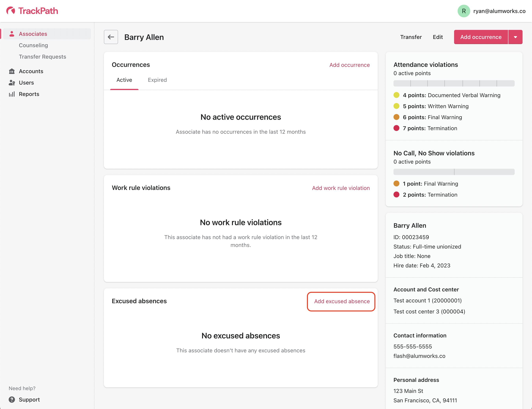Click the Reports bar chart icon
532x409 pixels.
coord(12,94)
